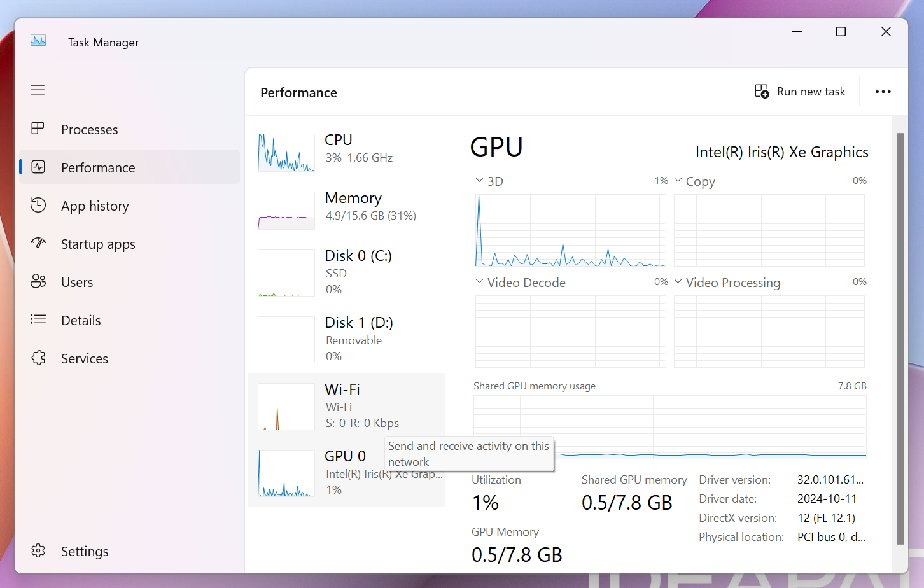This screenshot has width=924, height=588.
Task: Click the Shared GPU memory 0.5/7.8 GB value
Action: click(627, 503)
